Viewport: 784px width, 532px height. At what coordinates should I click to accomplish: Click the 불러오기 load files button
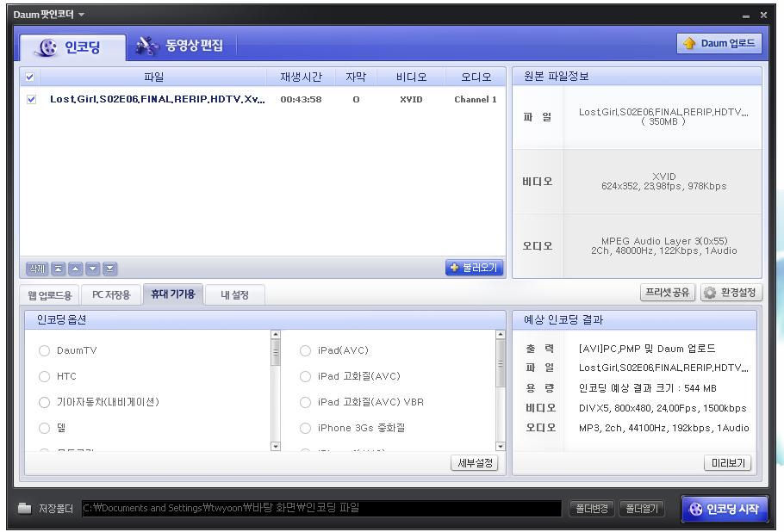pos(474,268)
